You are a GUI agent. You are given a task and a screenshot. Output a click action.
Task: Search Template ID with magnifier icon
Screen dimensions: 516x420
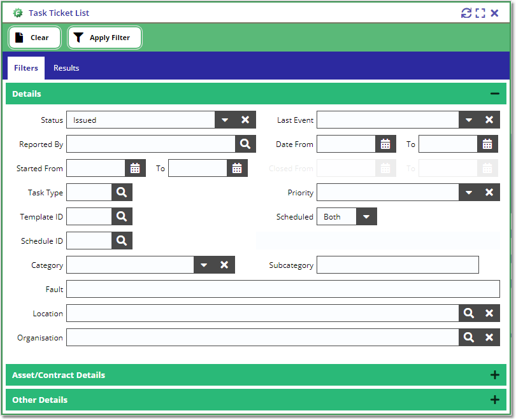(x=122, y=216)
